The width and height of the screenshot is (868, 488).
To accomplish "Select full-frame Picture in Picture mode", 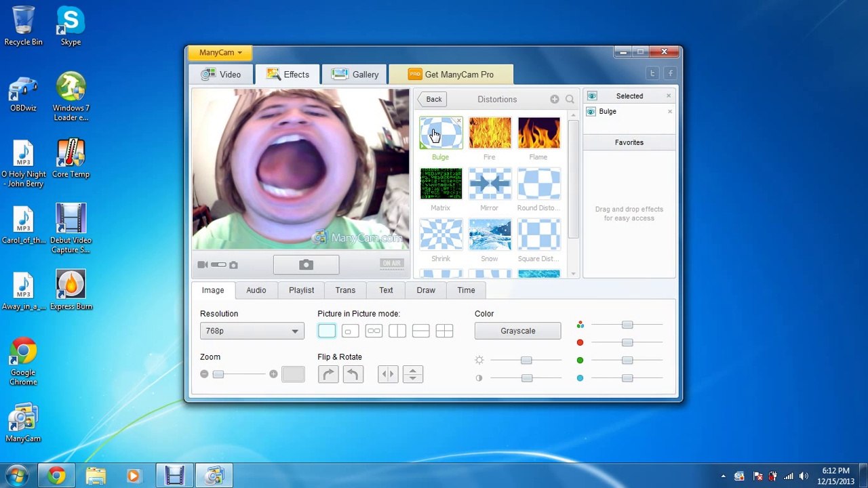I will [x=326, y=331].
